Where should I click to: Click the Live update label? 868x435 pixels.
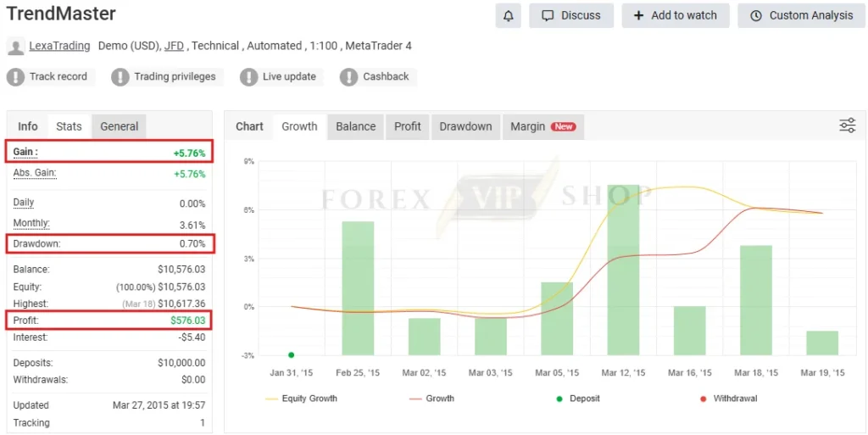(x=289, y=77)
